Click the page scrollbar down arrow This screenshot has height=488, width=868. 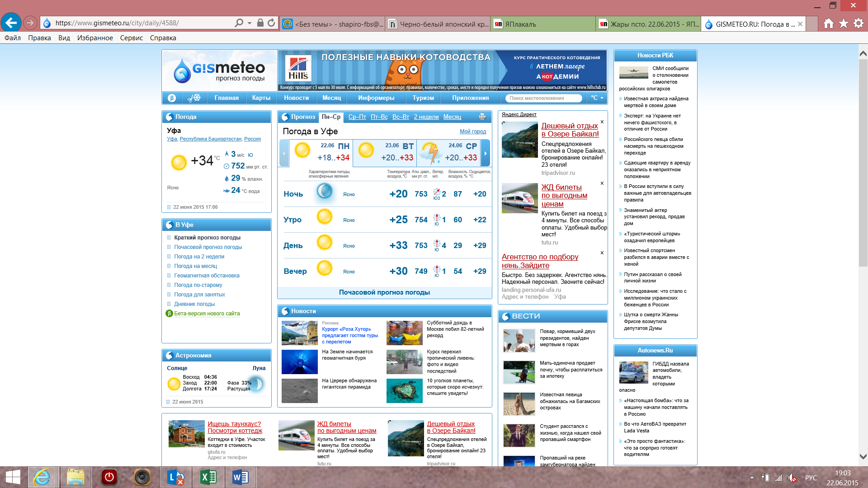click(x=863, y=456)
